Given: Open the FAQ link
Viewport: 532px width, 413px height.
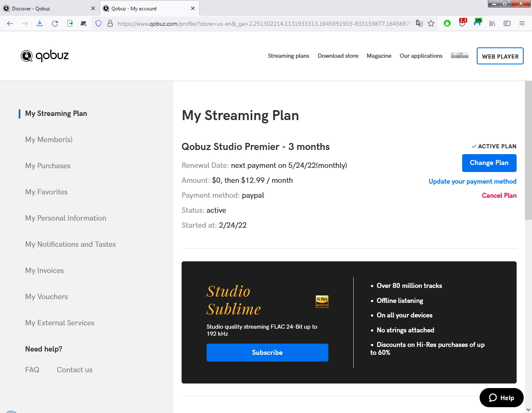Looking at the screenshot, I should (x=32, y=370).
